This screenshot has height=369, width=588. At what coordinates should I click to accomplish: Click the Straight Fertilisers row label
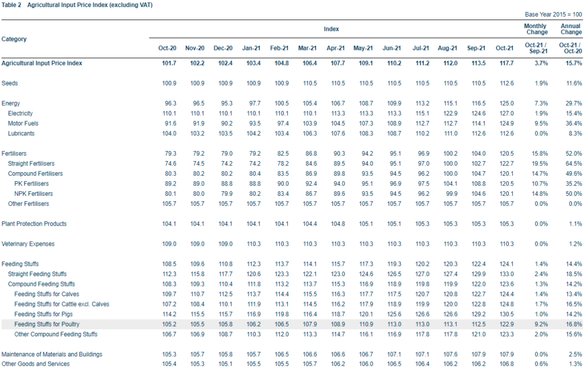coord(32,164)
